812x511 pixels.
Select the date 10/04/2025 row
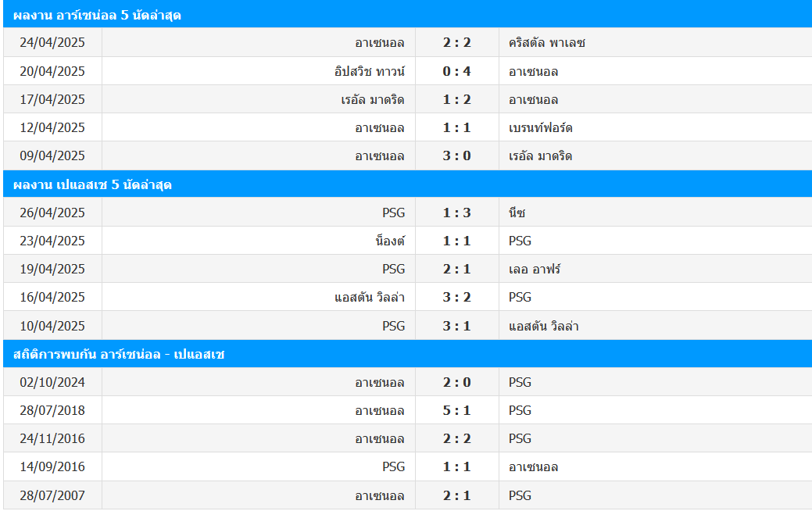[52, 326]
